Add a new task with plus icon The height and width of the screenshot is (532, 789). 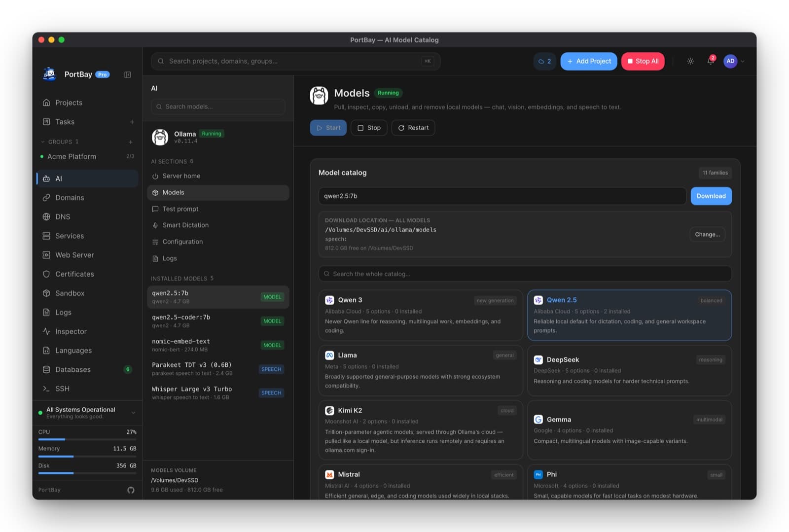(x=132, y=122)
